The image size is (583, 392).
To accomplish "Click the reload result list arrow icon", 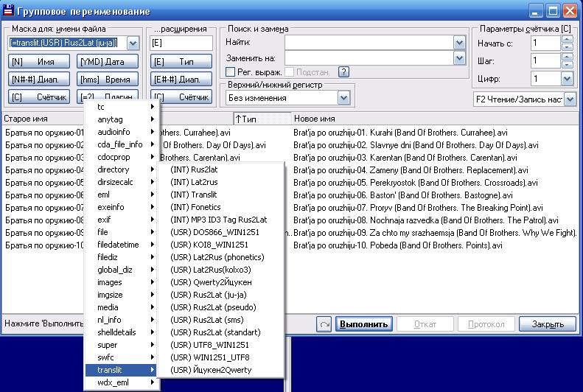I will click(x=324, y=324).
